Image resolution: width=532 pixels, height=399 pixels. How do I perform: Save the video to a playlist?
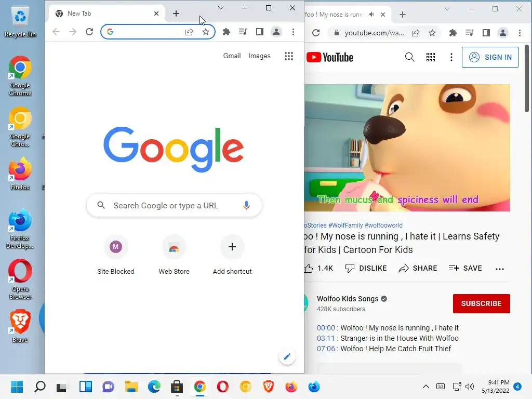[465, 269]
